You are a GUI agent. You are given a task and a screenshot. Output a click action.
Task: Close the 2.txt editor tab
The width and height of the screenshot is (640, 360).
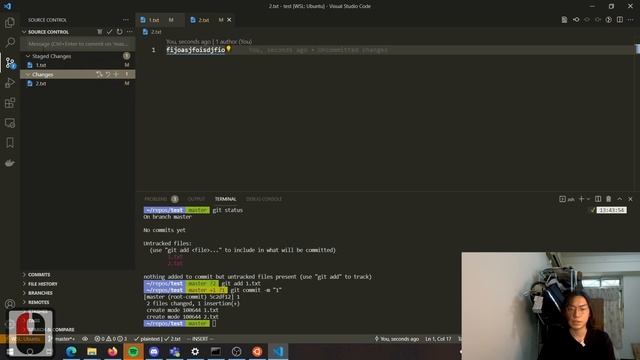point(229,20)
